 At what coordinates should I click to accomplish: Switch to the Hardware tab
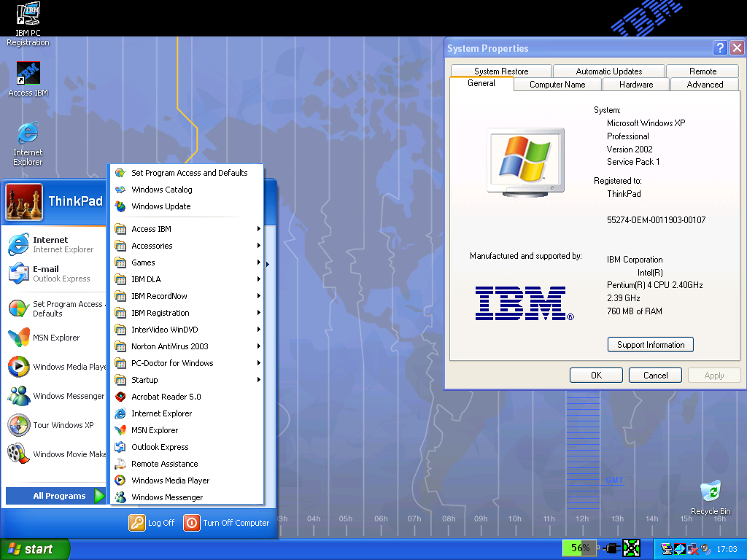coord(636,85)
